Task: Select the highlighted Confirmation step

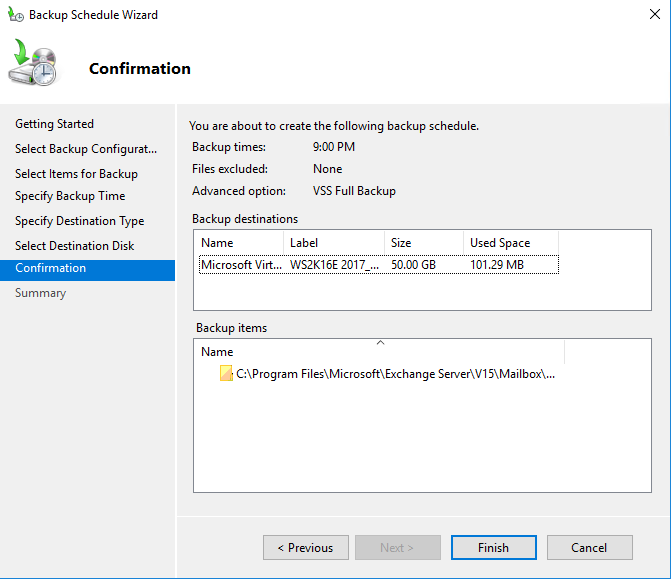Action: [x=51, y=268]
